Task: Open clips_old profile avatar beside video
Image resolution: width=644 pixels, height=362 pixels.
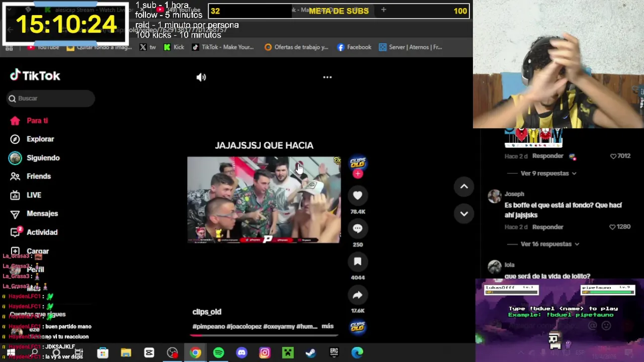Action: 358,162
